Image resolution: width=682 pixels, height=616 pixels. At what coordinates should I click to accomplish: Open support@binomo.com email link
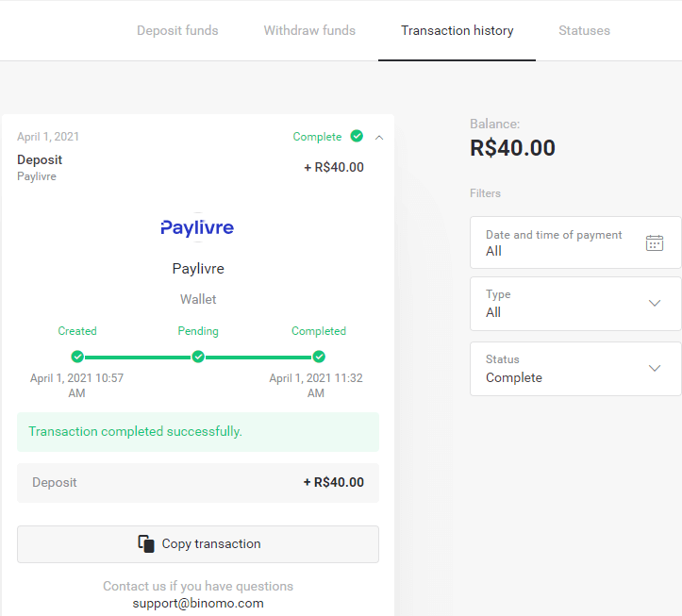(198, 603)
